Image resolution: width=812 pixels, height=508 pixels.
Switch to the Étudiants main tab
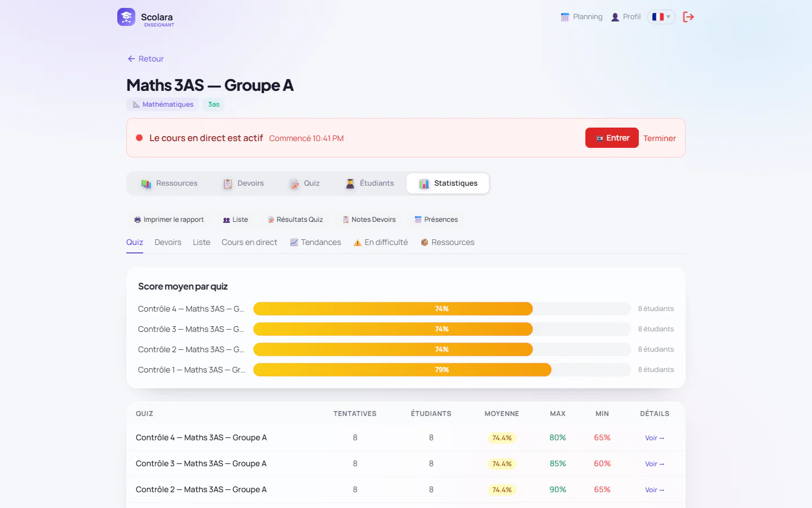(370, 183)
